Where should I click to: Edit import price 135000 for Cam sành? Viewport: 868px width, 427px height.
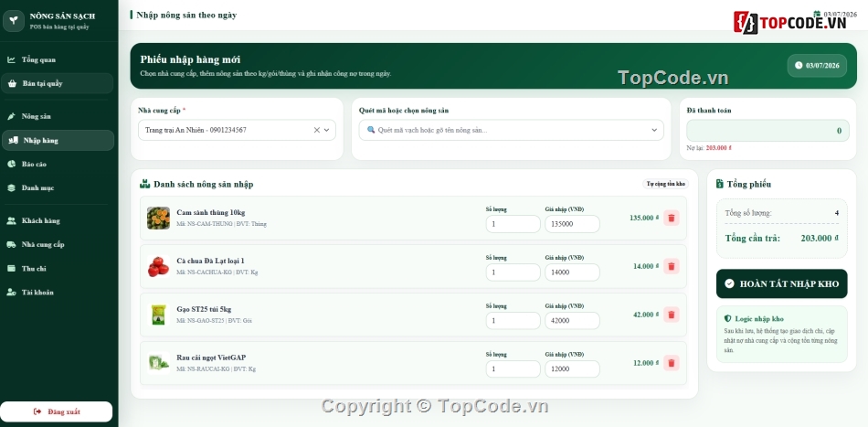tap(572, 224)
